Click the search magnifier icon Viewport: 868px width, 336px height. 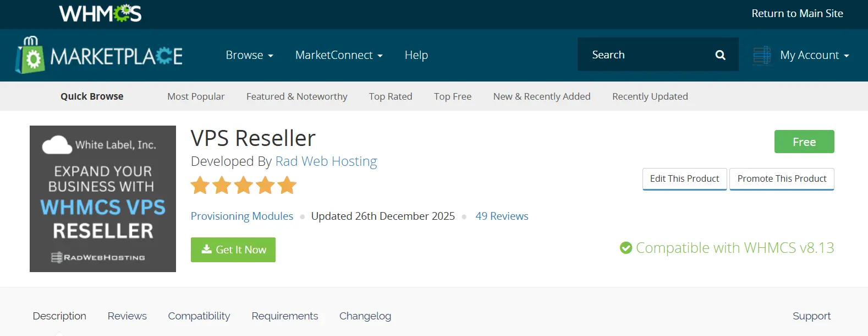pos(720,55)
